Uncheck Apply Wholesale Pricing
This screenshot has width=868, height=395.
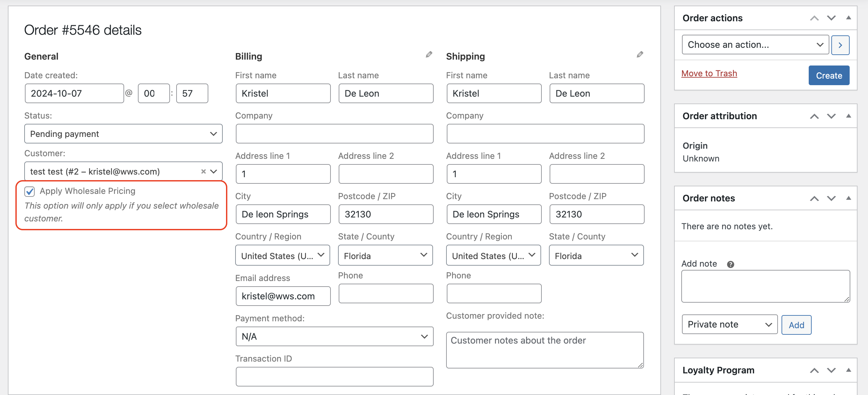click(x=30, y=191)
